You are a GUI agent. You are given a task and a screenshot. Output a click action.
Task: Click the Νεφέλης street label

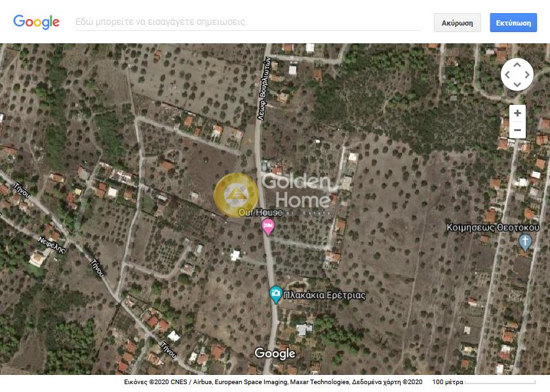pyautogui.click(x=52, y=245)
